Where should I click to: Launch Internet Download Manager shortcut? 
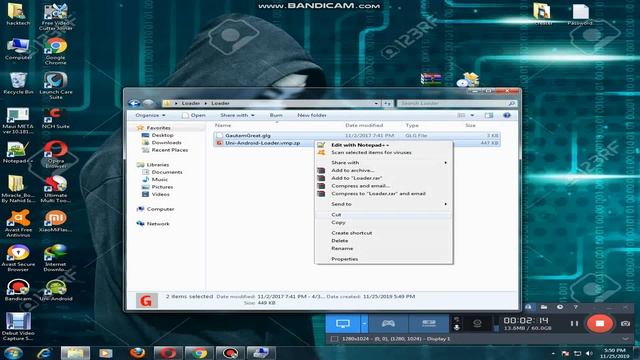click(56, 258)
